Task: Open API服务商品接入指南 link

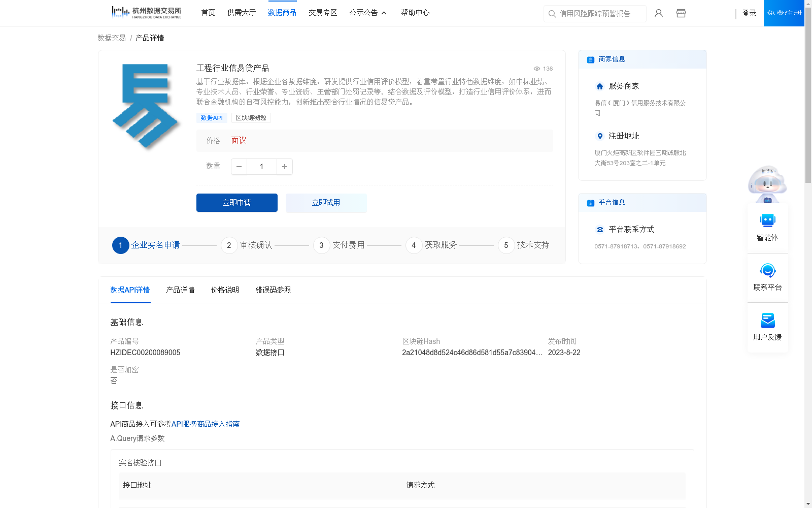Action: [206, 424]
